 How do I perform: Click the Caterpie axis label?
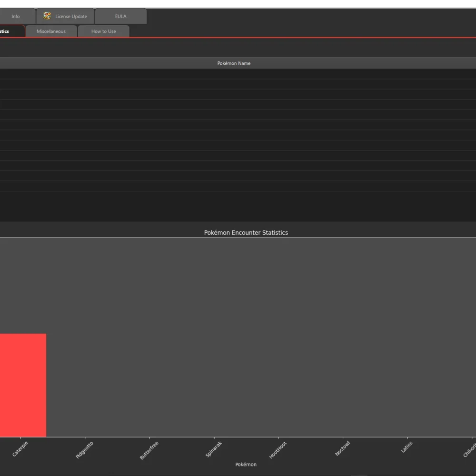pyautogui.click(x=20, y=449)
